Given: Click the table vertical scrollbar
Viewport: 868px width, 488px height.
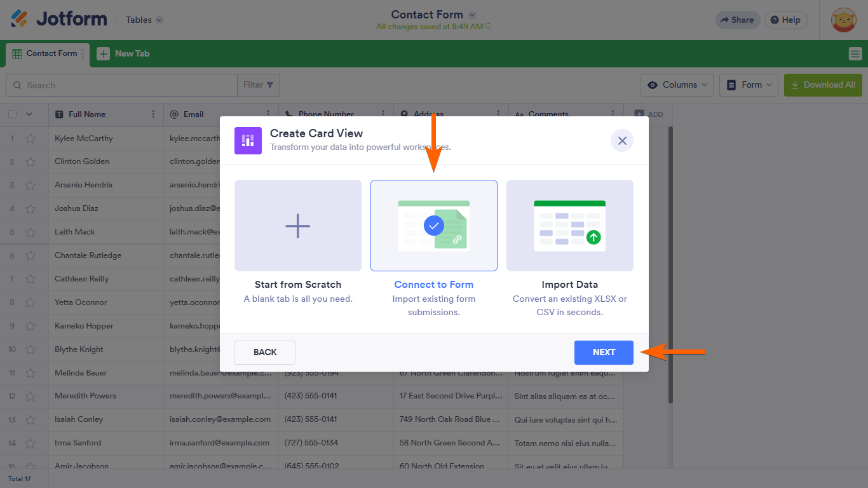Looking at the screenshot, I should point(670,264).
